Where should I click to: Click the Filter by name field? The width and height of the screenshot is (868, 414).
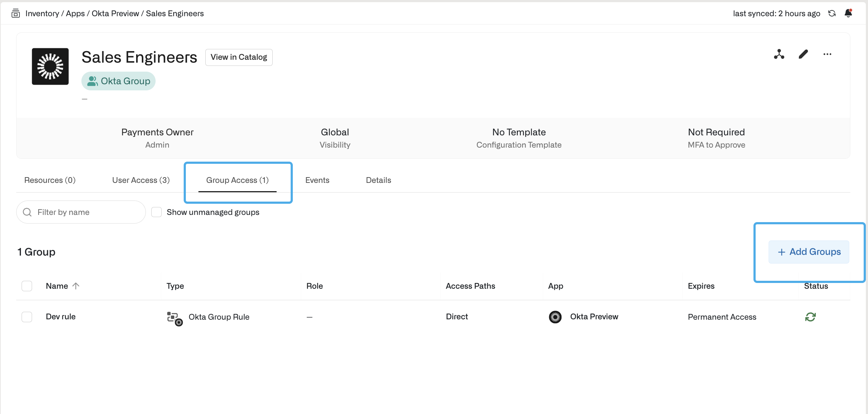coord(86,212)
